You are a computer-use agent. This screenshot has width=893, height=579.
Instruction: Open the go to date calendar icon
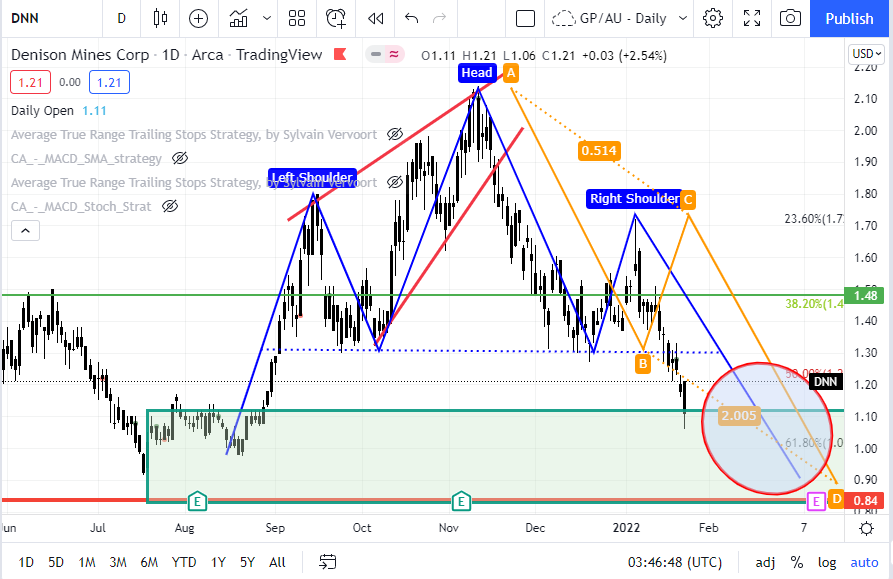point(327,562)
